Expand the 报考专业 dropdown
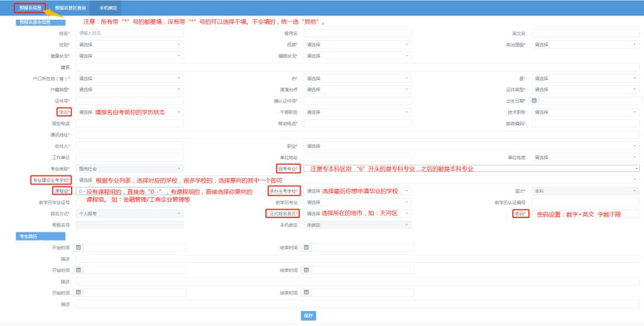This screenshot has height=326, width=644. (x=471, y=168)
